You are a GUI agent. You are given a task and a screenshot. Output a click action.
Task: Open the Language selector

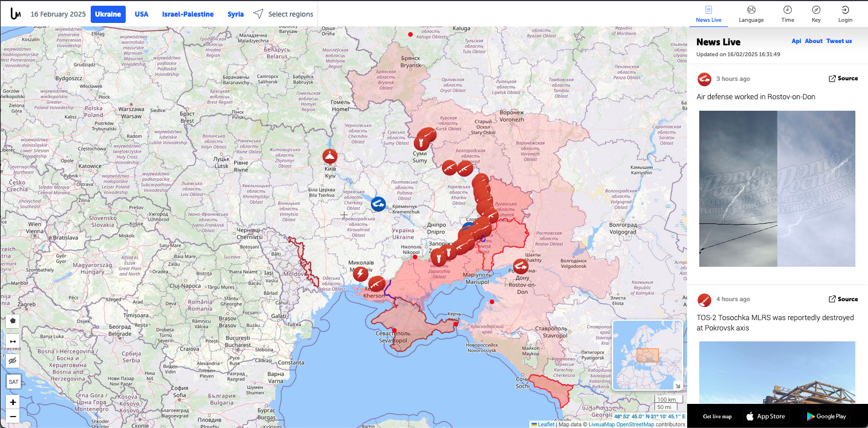click(751, 14)
